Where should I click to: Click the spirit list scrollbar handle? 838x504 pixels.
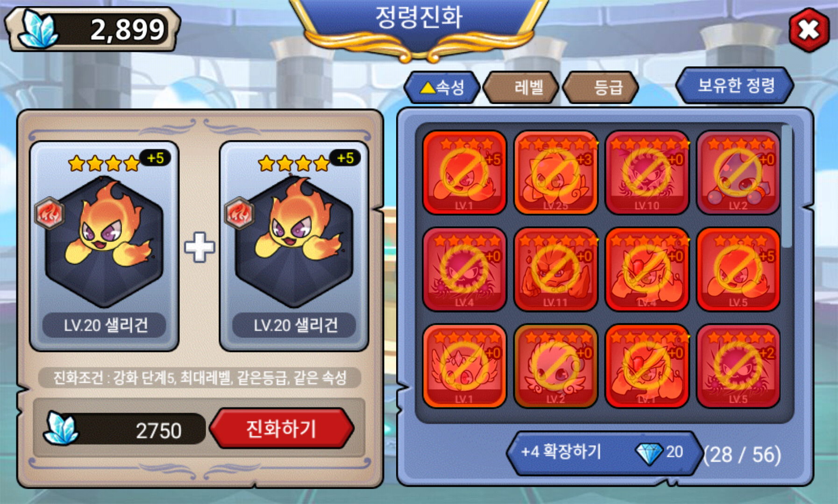(x=787, y=186)
